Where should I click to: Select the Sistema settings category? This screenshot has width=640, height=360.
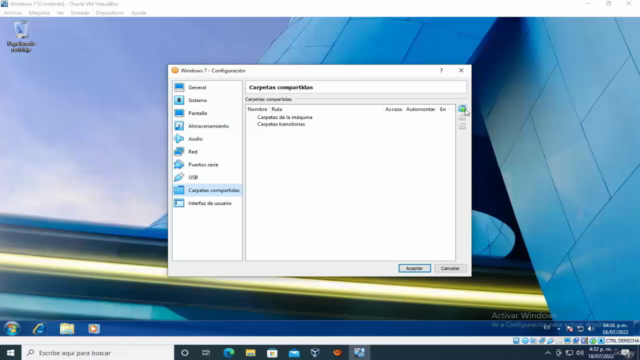coord(207,100)
